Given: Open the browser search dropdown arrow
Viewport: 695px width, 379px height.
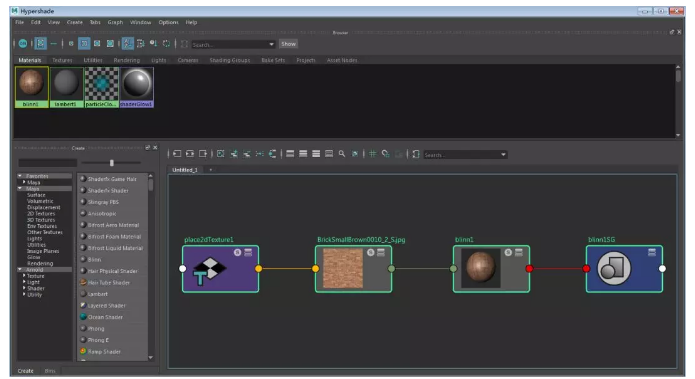Looking at the screenshot, I should tap(271, 44).
